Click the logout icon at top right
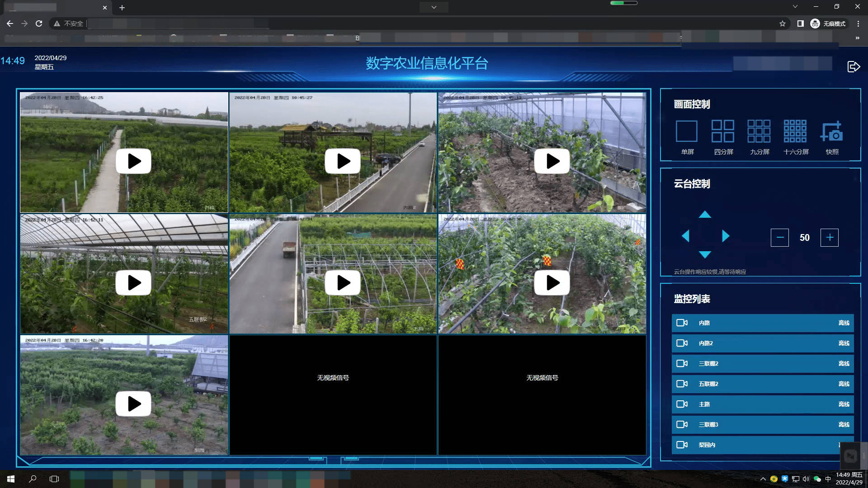The image size is (868, 488). [853, 67]
